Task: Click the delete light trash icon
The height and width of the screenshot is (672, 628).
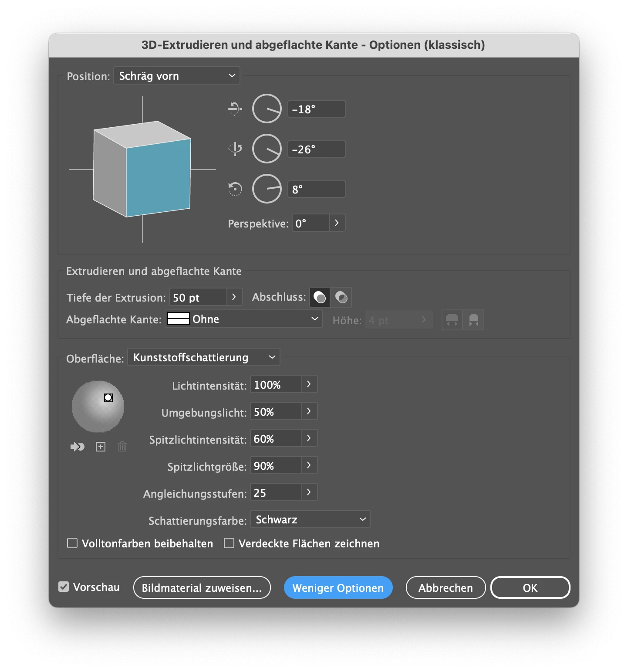Action: pyautogui.click(x=122, y=447)
